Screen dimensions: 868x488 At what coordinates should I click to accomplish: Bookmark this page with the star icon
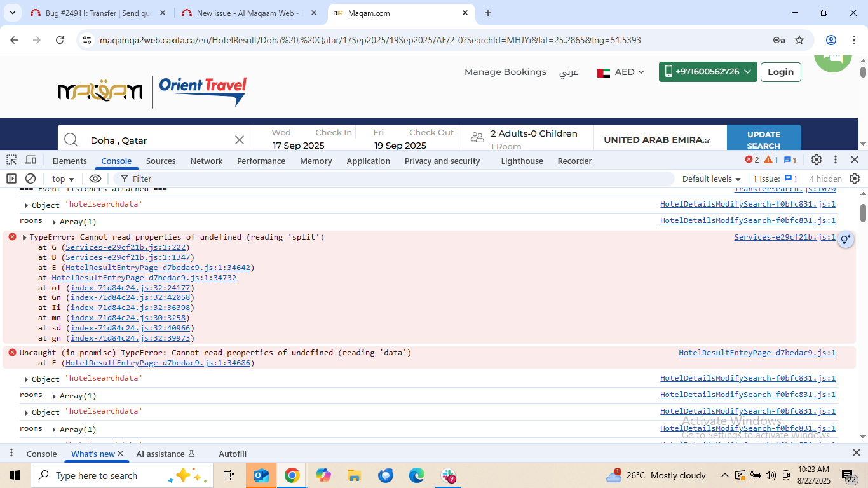click(x=799, y=40)
